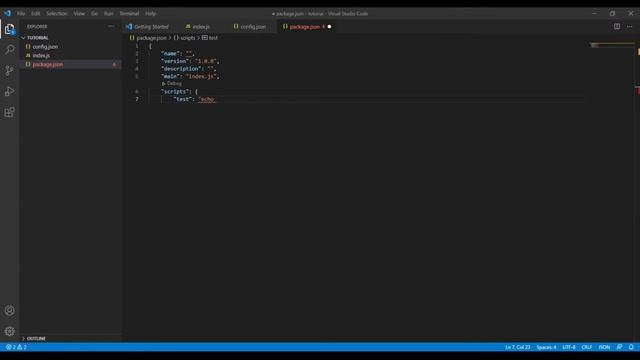Image resolution: width=640 pixels, height=360 pixels.
Task: Open the Extensions view icon
Action: click(9, 112)
